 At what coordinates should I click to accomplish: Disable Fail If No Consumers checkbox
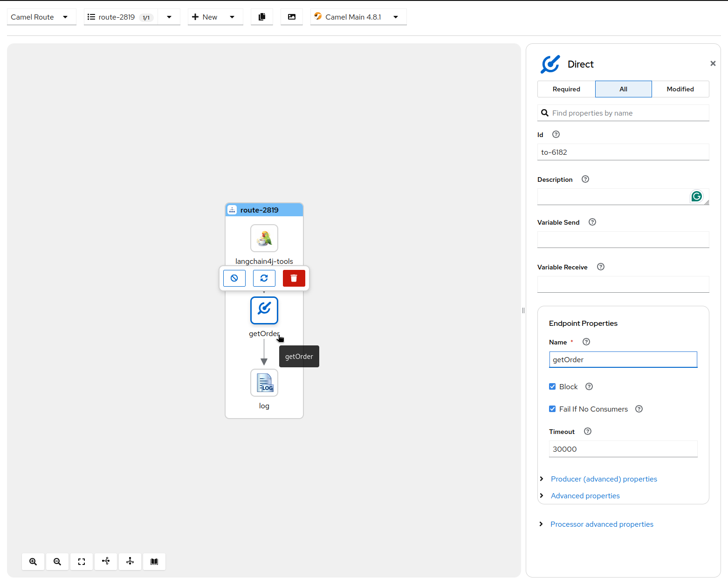[x=552, y=409]
